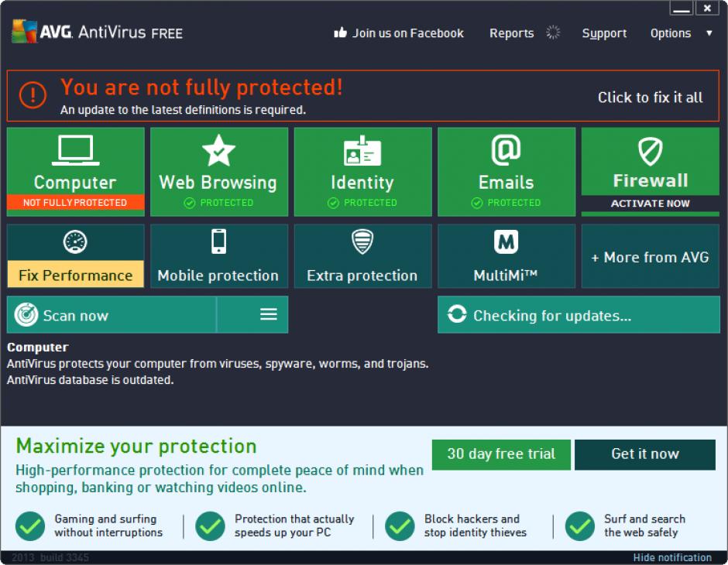The image size is (728, 565).
Task: Open the MultiMi tile
Action: click(506, 255)
